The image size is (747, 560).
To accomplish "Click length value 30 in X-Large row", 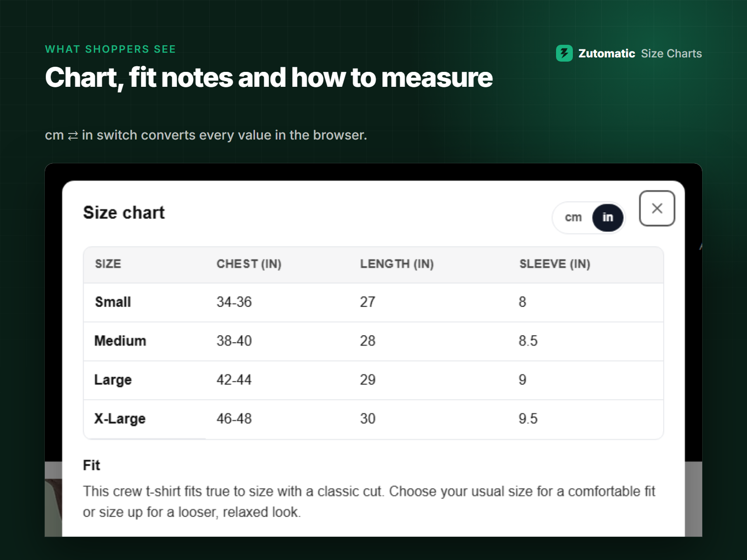I will click(367, 419).
